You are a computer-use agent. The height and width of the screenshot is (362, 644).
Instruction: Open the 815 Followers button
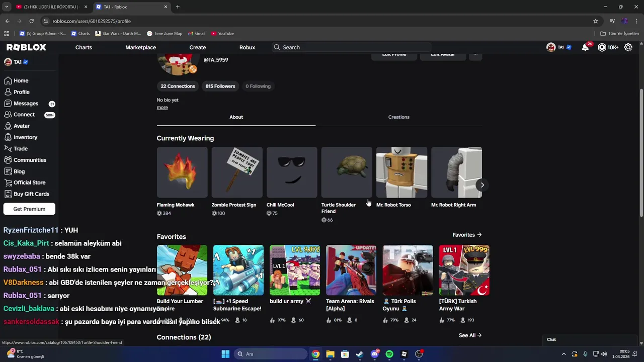click(x=220, y=86)
